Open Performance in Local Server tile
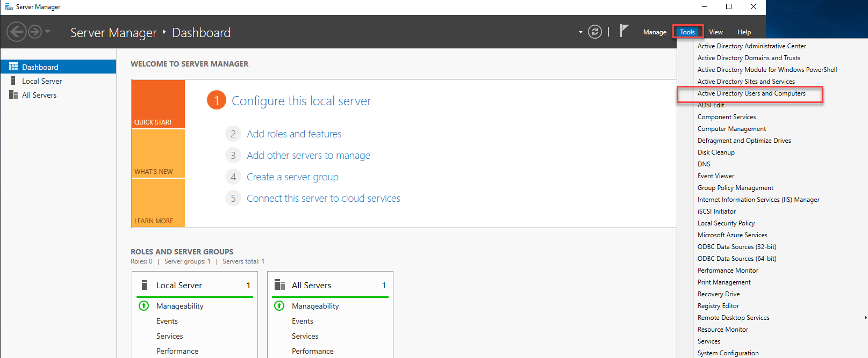 coord(177,351)
